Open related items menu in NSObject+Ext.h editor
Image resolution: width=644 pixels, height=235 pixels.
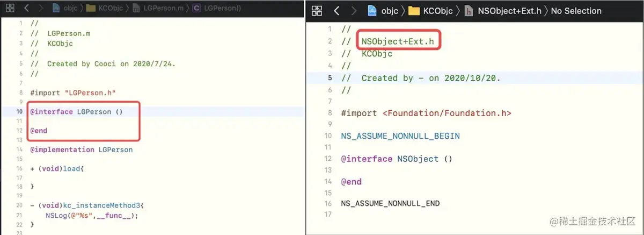[x=317, y=11]
